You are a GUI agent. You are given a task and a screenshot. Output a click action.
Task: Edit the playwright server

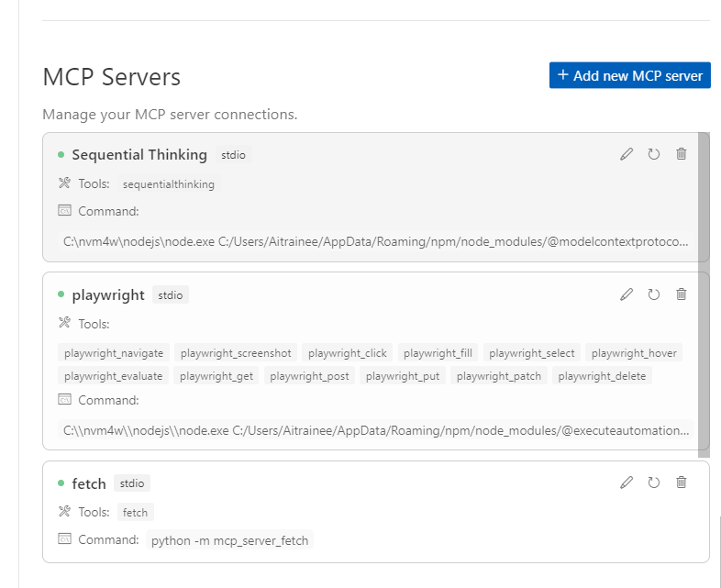627,294
